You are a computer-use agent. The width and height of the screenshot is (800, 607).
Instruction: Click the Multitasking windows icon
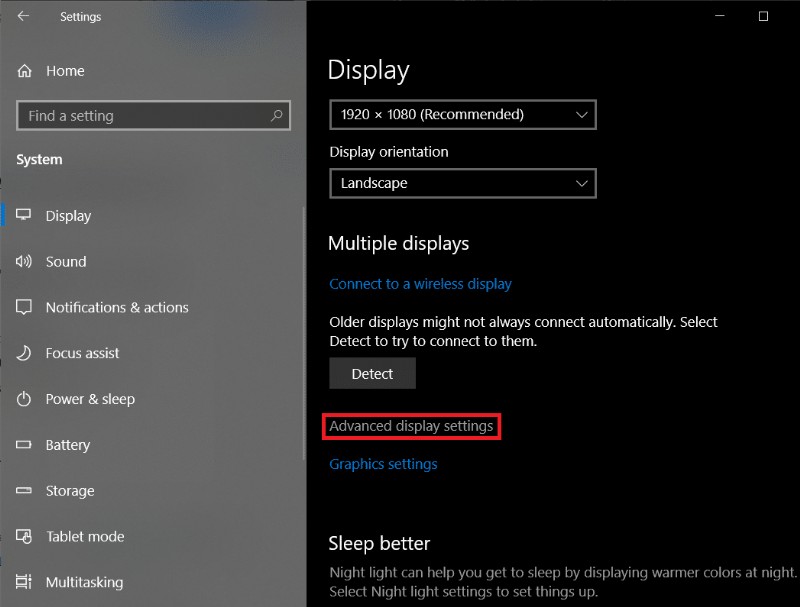click(24, 582)
